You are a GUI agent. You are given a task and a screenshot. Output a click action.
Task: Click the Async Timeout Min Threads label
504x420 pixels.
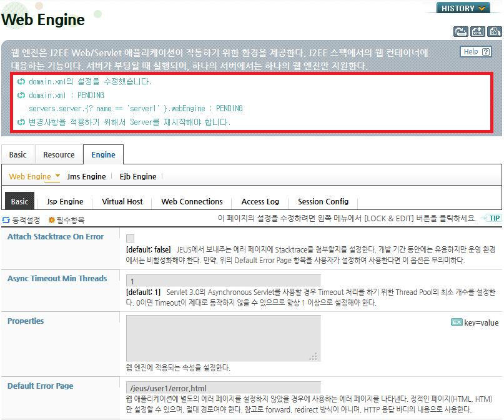pyautogui.click(x=57, y=279)
